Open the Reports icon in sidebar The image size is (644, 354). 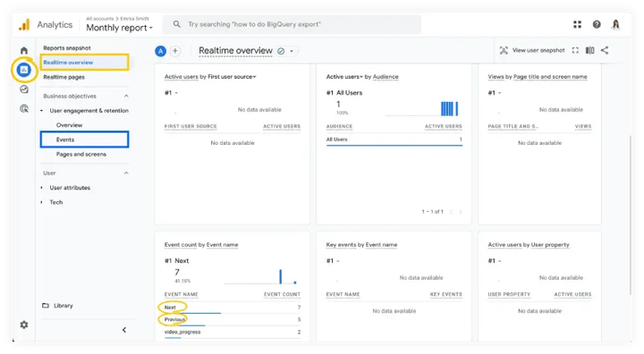tap(24, 70)
